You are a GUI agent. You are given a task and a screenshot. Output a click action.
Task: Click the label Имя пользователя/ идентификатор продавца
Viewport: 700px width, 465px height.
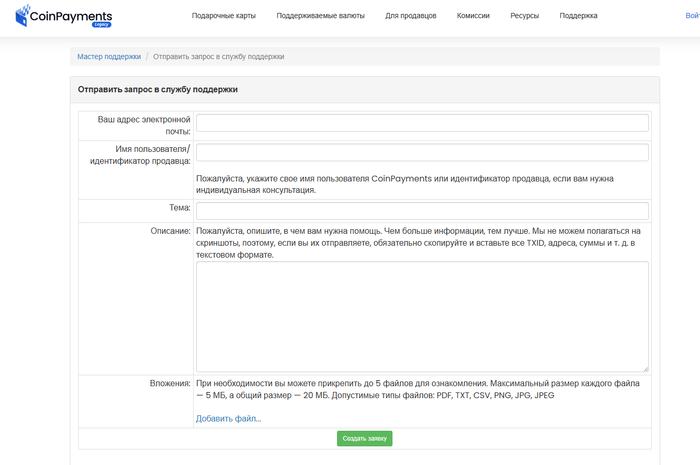pyautogui.click(x=140, y=155)
